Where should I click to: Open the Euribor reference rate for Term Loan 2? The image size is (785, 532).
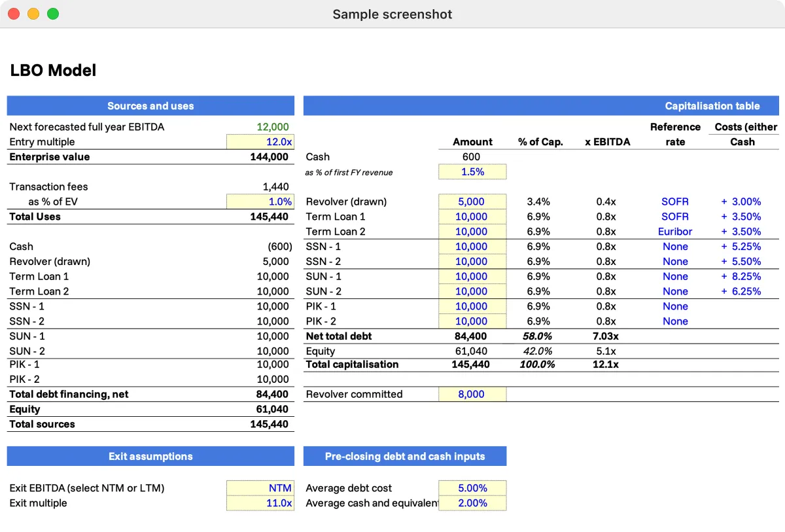(675, 232)
